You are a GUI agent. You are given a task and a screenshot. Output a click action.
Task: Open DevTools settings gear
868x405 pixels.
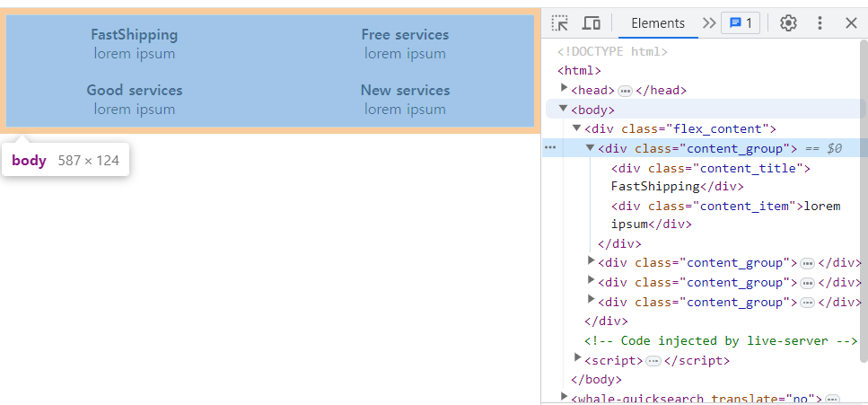(x=788, y=23)
